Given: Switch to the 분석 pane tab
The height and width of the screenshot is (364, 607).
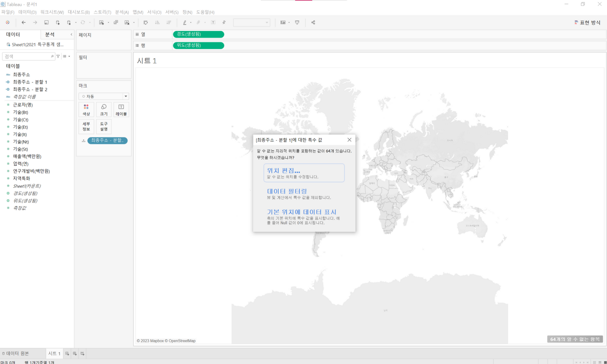Looking at the screenshot, I should point(50,35).
